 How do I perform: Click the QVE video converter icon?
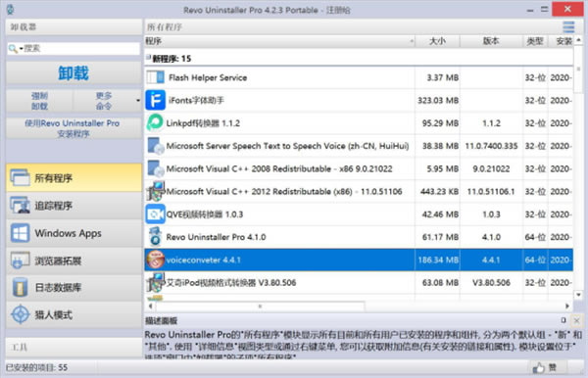click(155, 213)
